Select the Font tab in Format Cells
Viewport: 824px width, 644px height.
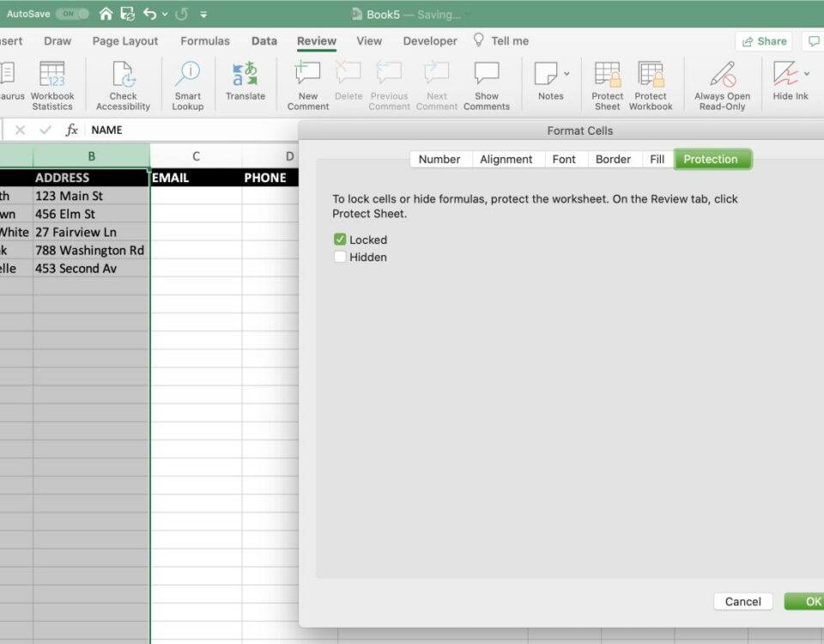(564, 160)
